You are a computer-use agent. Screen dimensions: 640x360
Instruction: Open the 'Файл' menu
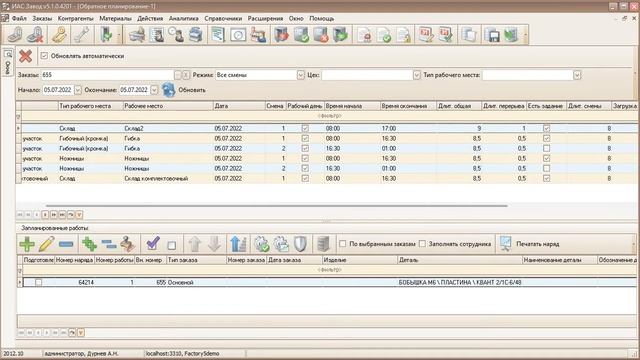[x=19, y=18]
